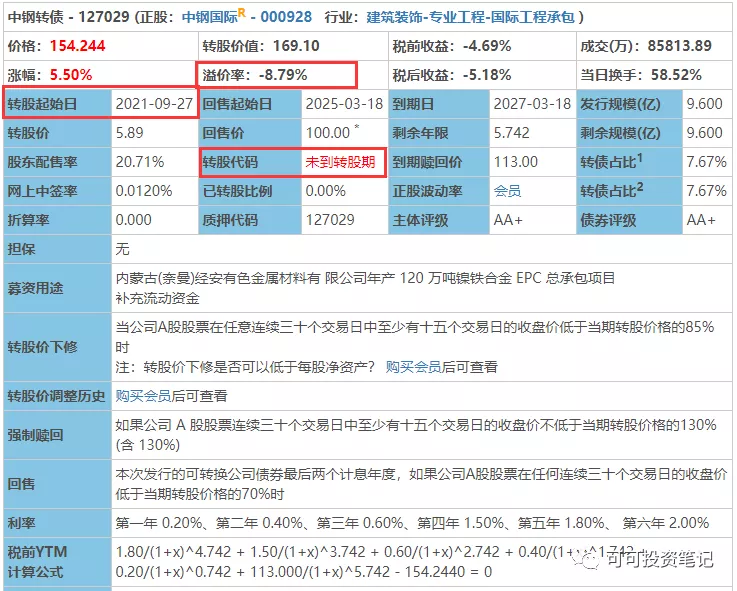Click the 质押代码 value 127029
737x591 pixels.
pos(326,220)
